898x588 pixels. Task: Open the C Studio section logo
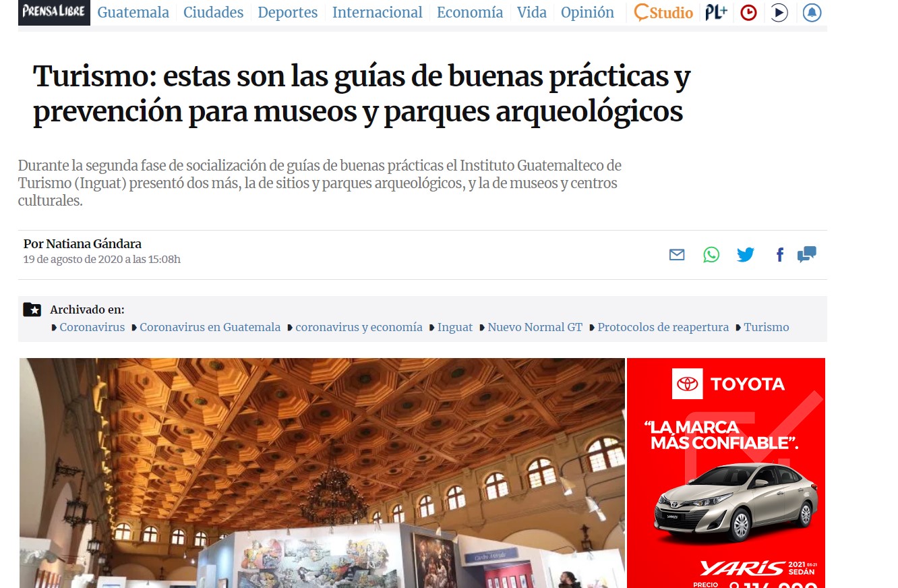(x=663, y=13)
